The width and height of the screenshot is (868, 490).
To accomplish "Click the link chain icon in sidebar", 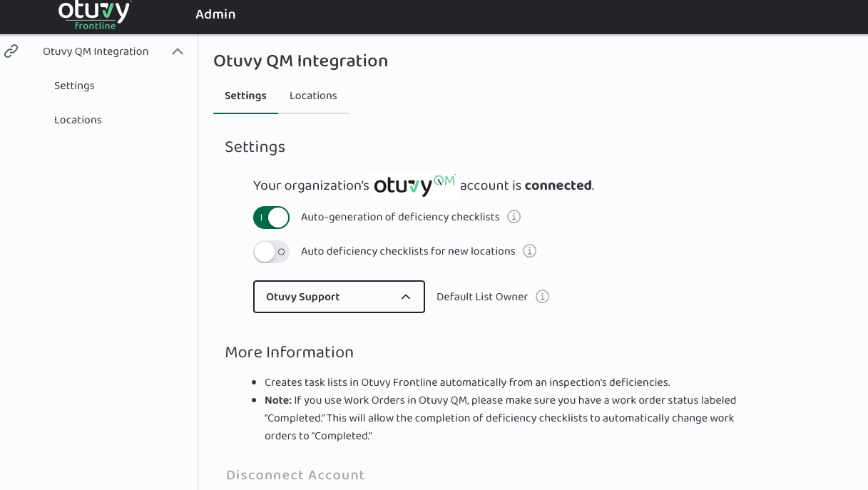I will pyautogui.click(x=11, y=51).
